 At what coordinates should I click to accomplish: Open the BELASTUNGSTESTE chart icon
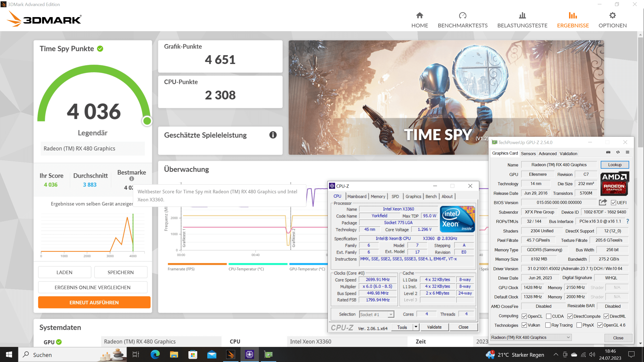[x=522, y=16]
